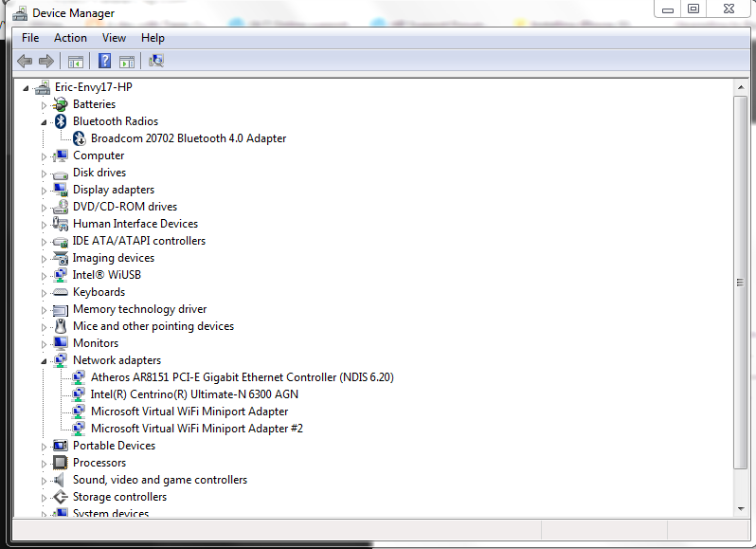The width and height of the screenshot is (756, 549).
Task: Select Microsoft Virtual WiFi Miniport Adapter #2
Action: (197, 429)
